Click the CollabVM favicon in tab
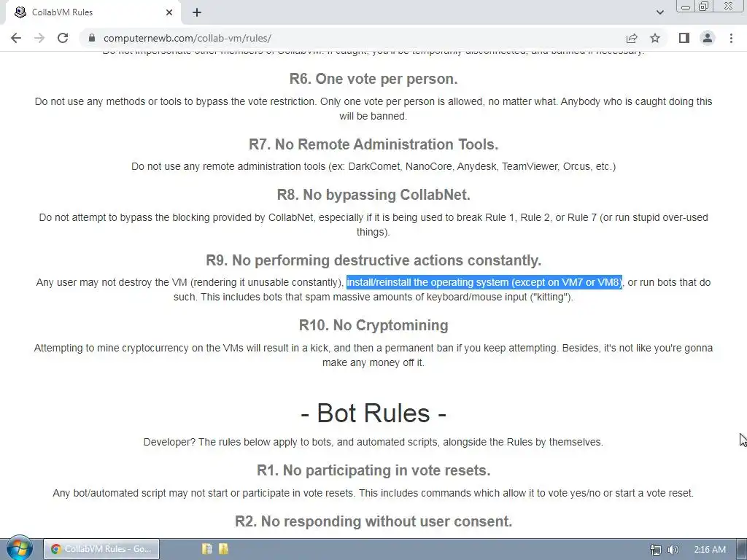Image resolution: width=747 pixels, height=560 pixels. click(20, 12)
